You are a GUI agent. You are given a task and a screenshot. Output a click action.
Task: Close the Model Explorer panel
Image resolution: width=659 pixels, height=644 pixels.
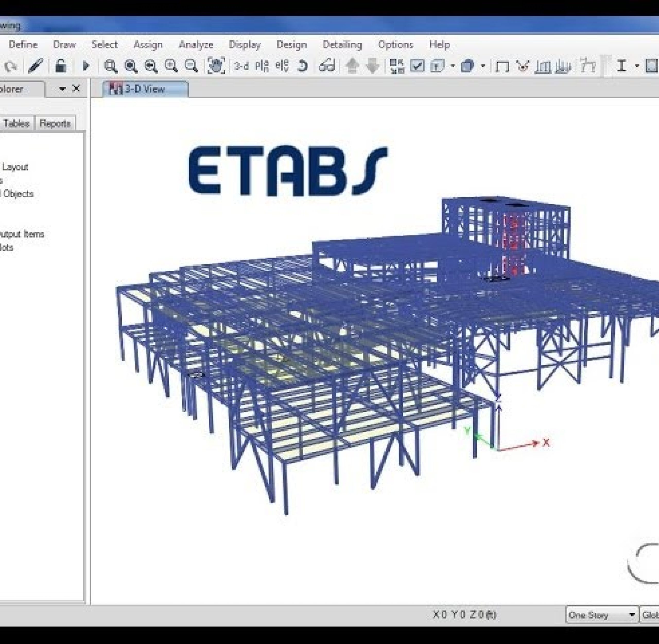tap(76, 89)
